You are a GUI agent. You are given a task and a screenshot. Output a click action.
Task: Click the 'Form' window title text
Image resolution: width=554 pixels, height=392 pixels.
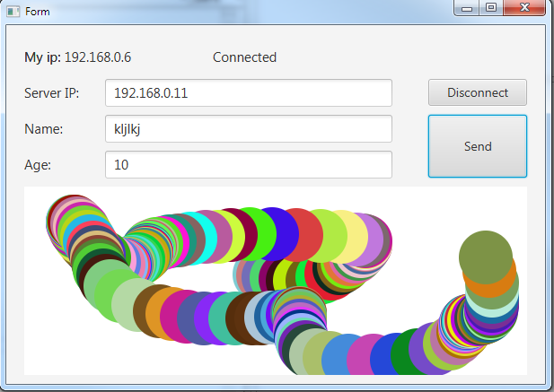click(38, 12)
